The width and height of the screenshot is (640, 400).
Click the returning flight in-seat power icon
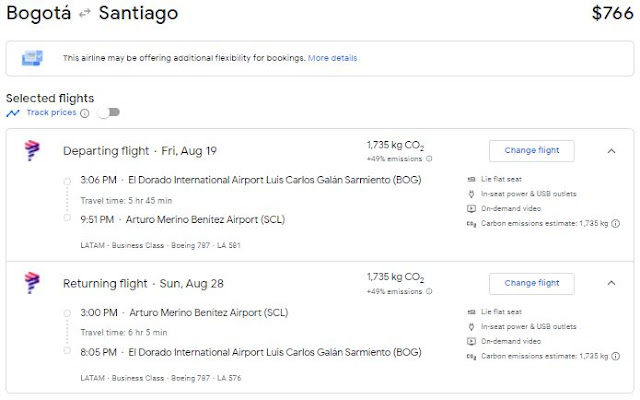coord(471,326)
